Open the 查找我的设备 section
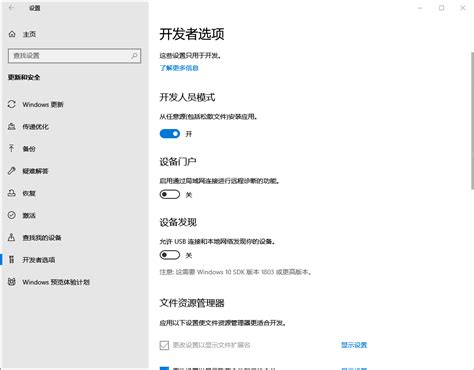The width and height of the screenshot is (474, 370). click(x=42, y=238)
